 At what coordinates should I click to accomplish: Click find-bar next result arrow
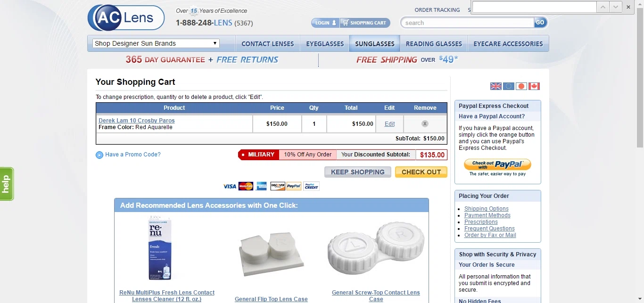click(x=616, y=7)
